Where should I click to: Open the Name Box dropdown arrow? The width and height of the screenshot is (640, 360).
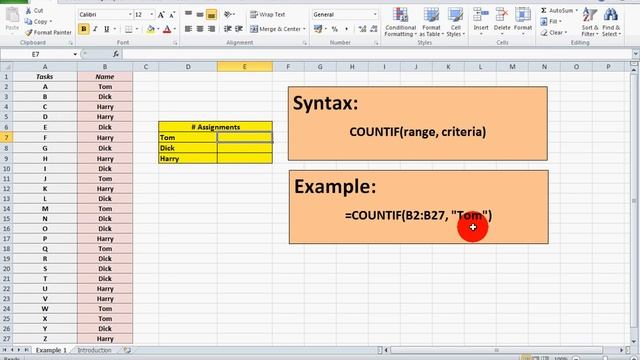click(x=75, y=54)
